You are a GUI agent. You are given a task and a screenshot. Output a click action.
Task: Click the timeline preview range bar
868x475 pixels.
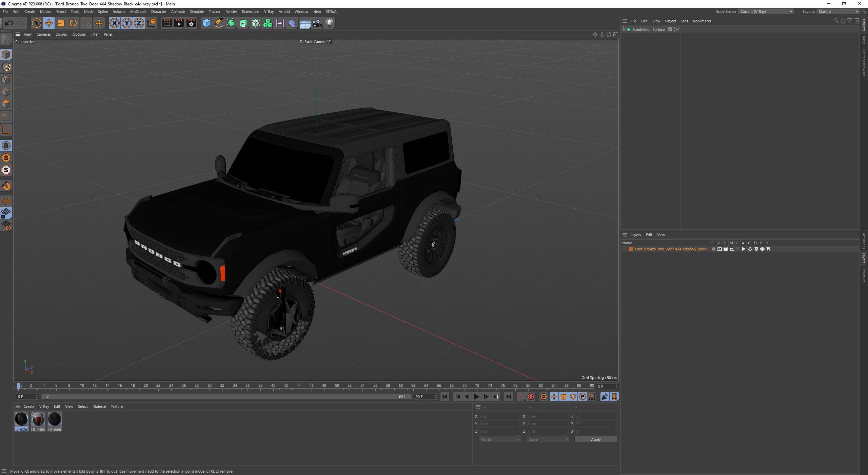pyautogui.click(x=226, y=397)
